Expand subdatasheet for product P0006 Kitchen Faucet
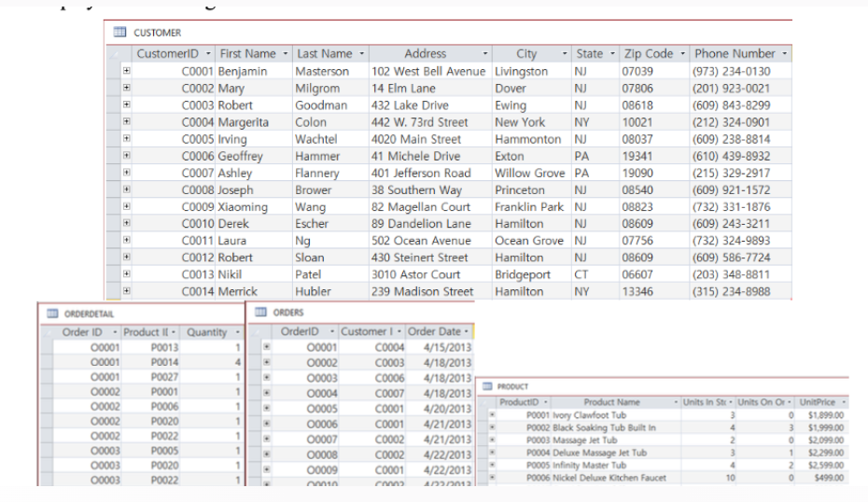Image resolution: width=868 pixels, height=502 pixels. pos(492,477)
